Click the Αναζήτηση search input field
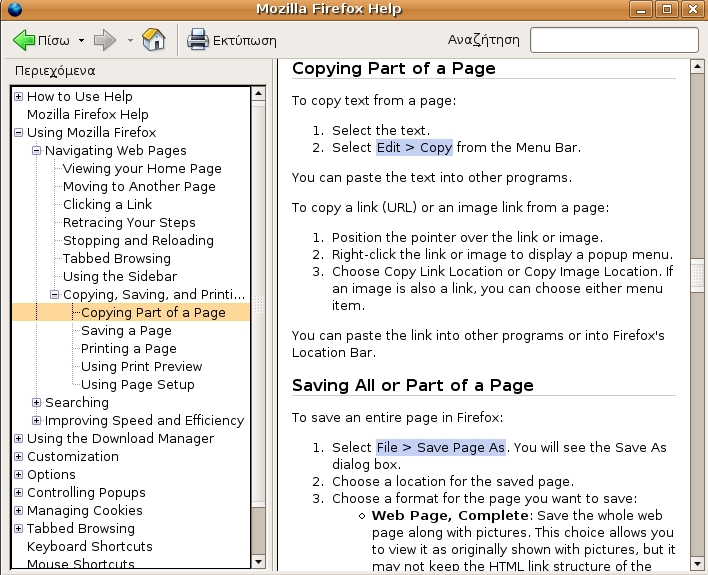The width and height of the screenshot is (708, 575). [x=614, y=40]
